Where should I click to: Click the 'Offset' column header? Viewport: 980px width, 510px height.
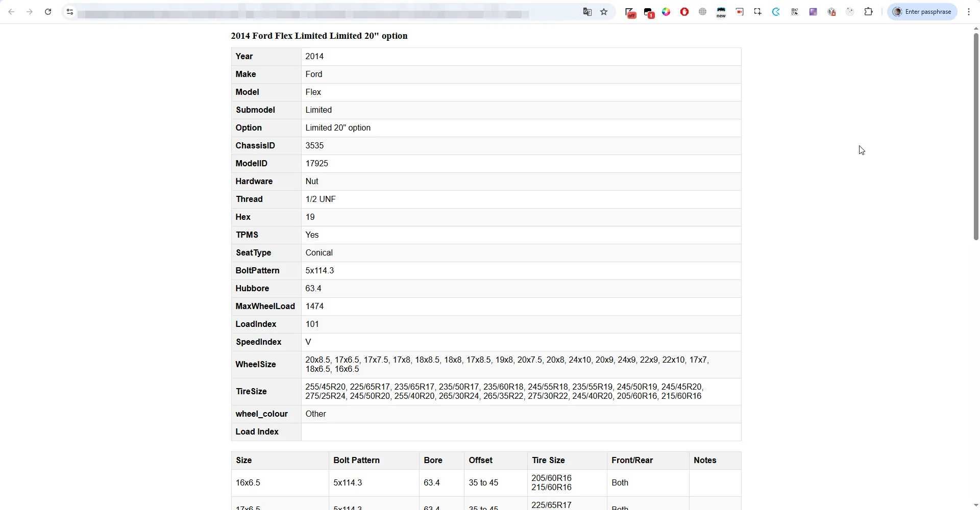coord(480,461)
